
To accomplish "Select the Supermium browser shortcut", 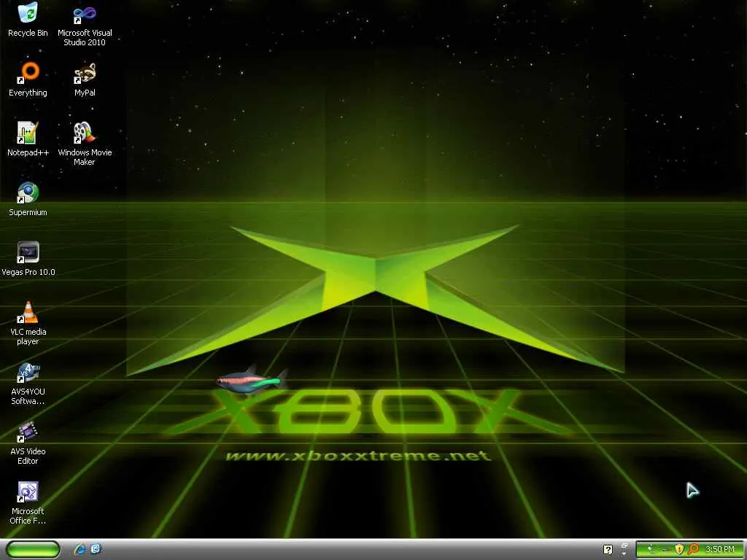I will click(28, 199).
